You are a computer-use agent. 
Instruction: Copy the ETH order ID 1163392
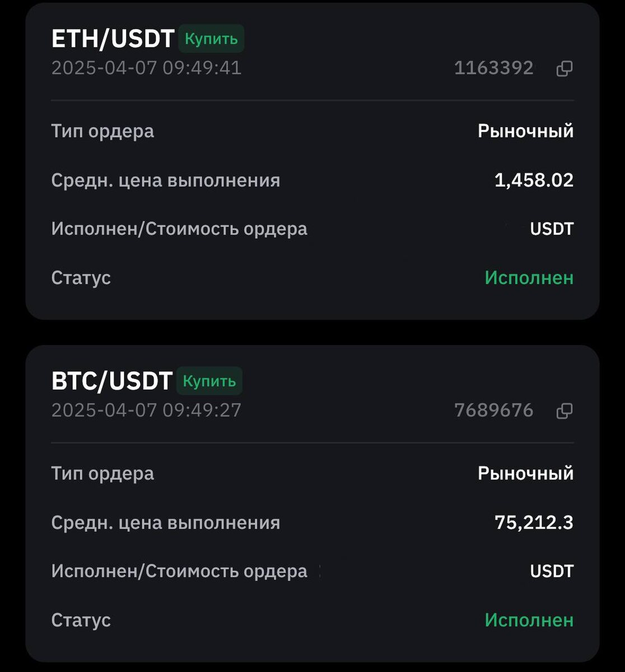pos(564,69)
